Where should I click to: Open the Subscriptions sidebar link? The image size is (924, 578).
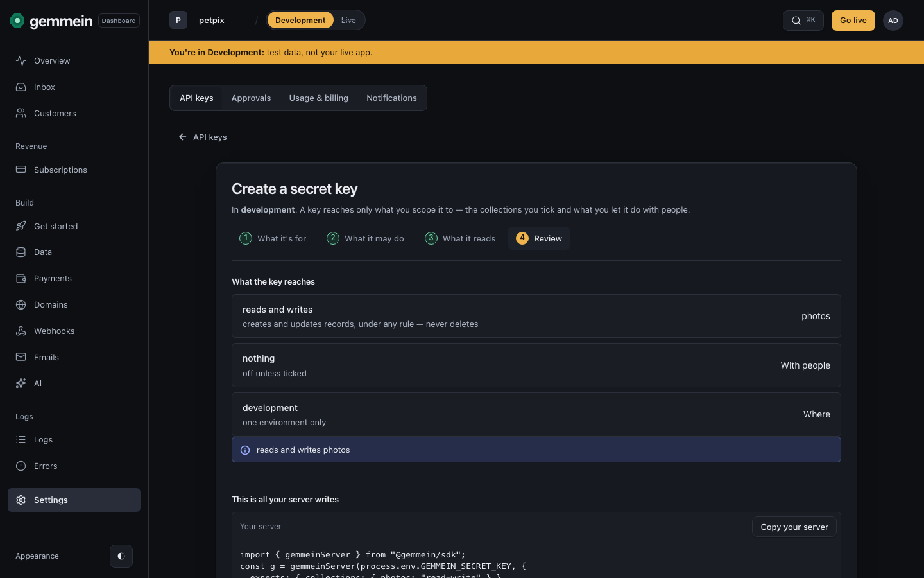[x=74, y=170]
